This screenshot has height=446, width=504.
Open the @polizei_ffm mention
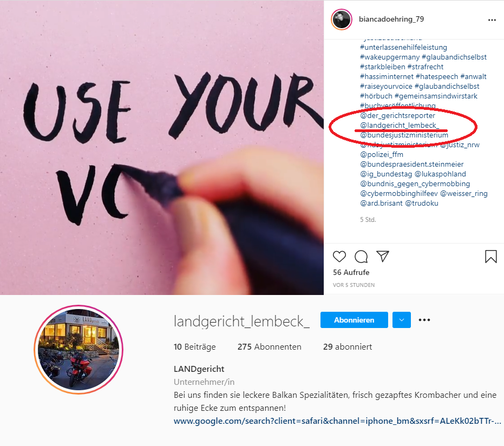pyautogui.click(x=382, y=154)
